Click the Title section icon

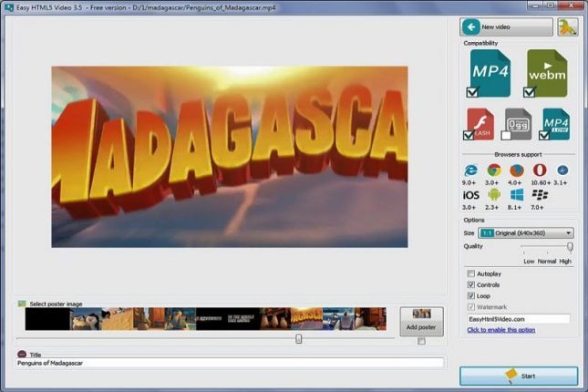click(22, 354)
